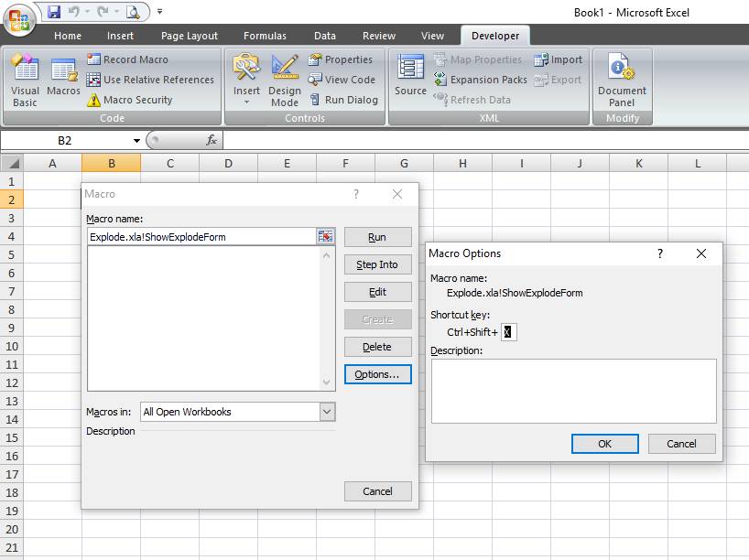Toggle Use Relative References
The height and width of the screenshot is (560, 749).
pos(150,80)
